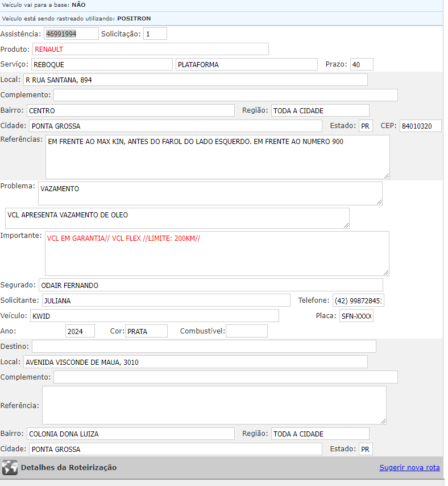Click the globe icon beside Detalhes da Roteirização

(10, 467)
